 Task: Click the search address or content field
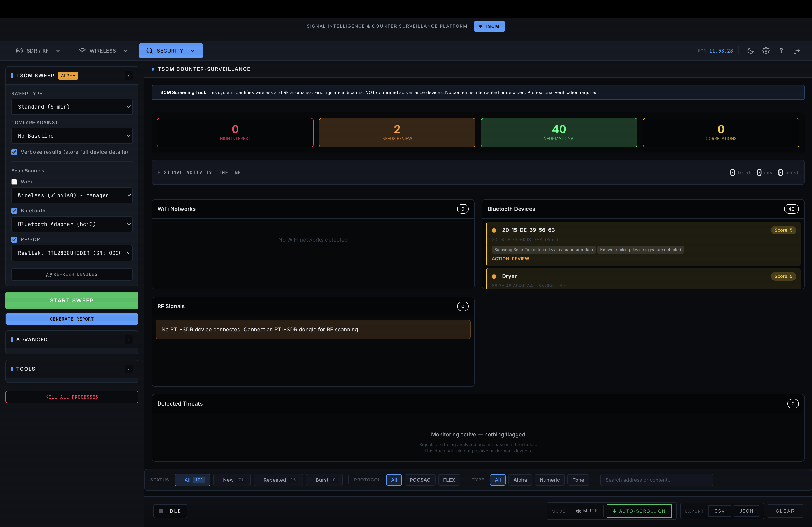656,480
